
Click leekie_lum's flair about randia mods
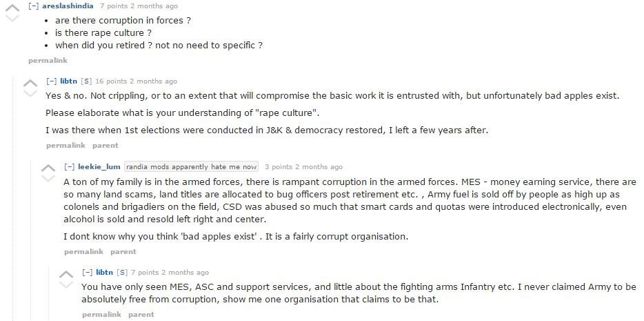[x=192, y=167]
